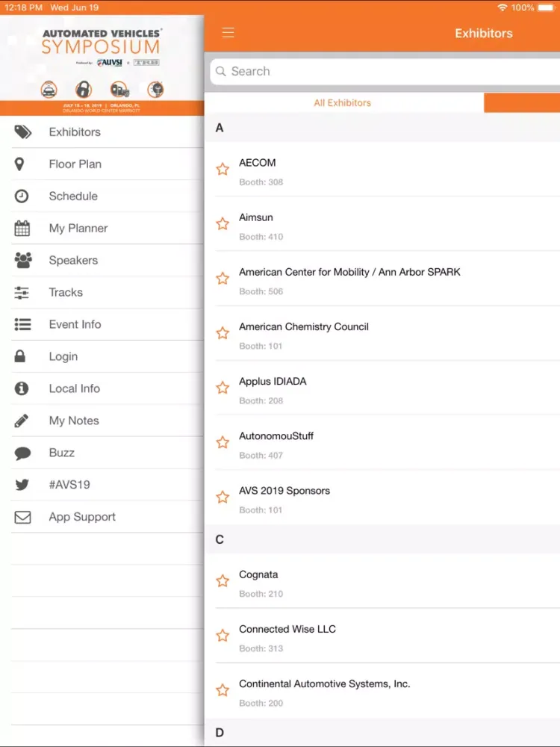Click in the exhibitor Search field

point(385,72)
